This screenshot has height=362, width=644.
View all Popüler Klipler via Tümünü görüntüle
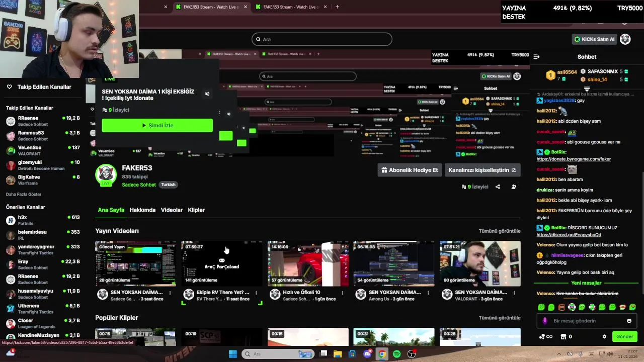(x=499, y=318)
